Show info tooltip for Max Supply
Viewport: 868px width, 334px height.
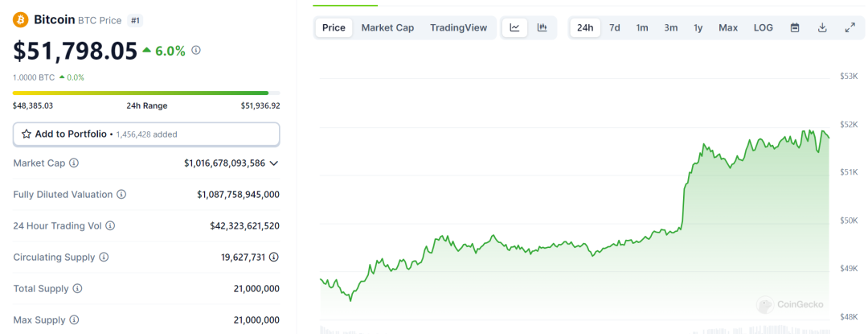click(x=74, y=320)
